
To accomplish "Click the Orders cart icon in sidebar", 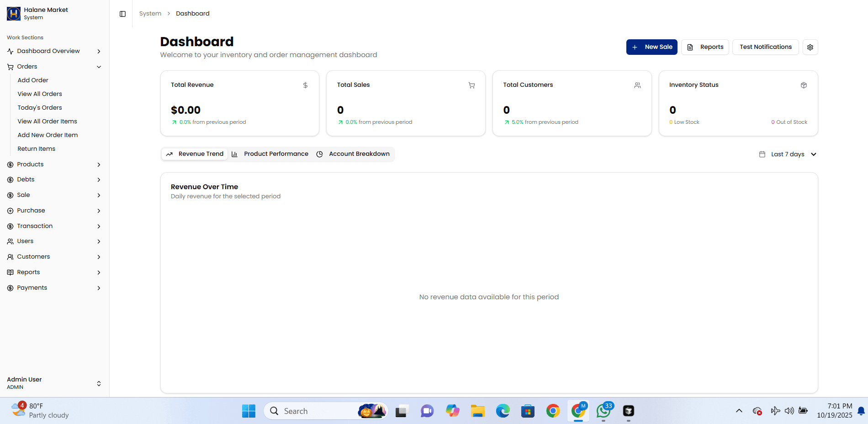I will [x=10, y=67].
